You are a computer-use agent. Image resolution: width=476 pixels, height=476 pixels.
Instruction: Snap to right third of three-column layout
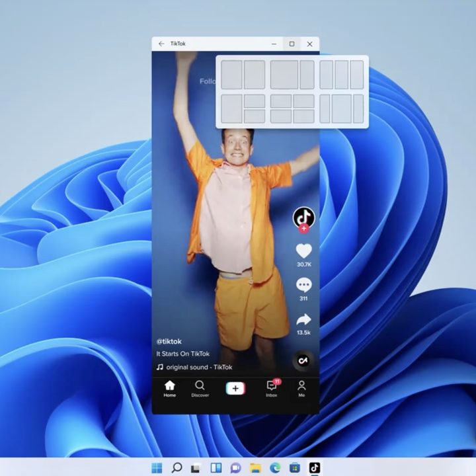point(357,75)
